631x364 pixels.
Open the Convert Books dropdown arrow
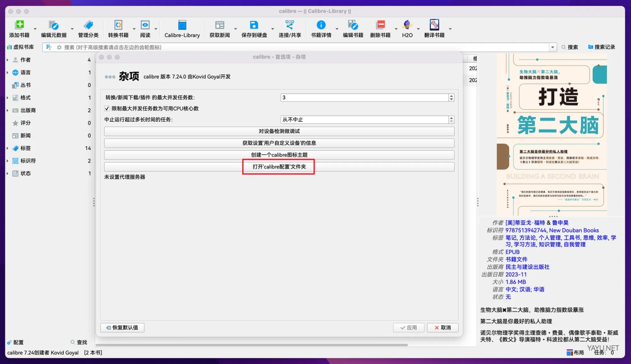[133, 29]
